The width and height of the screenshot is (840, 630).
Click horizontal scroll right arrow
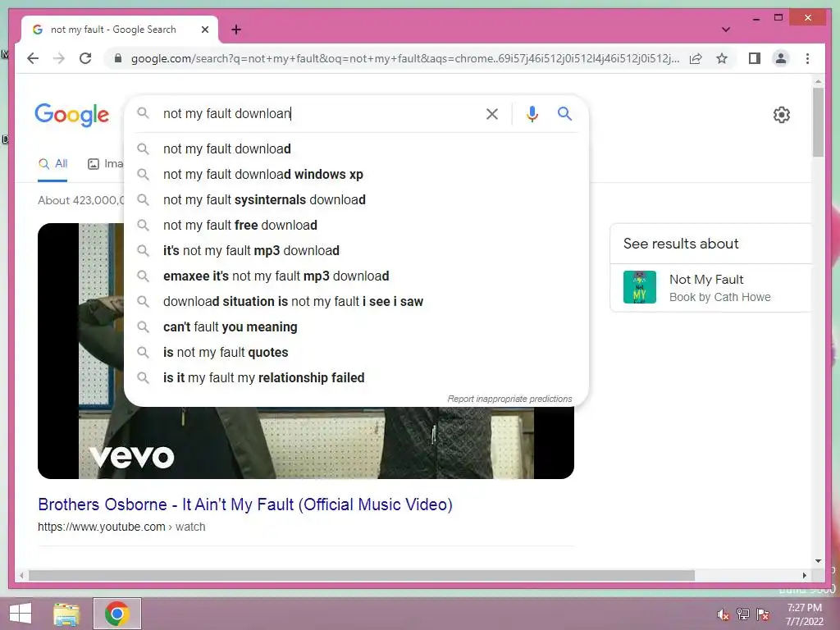click(804, 575)
